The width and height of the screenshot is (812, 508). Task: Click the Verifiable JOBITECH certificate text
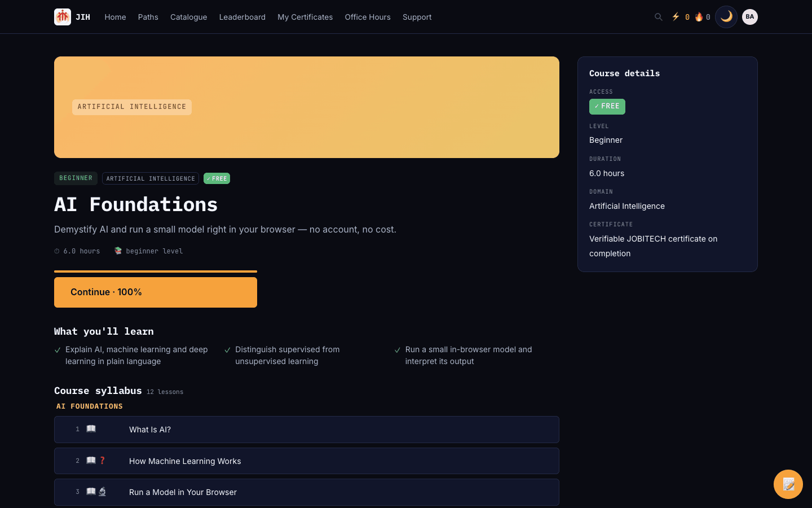coord(654,246)
